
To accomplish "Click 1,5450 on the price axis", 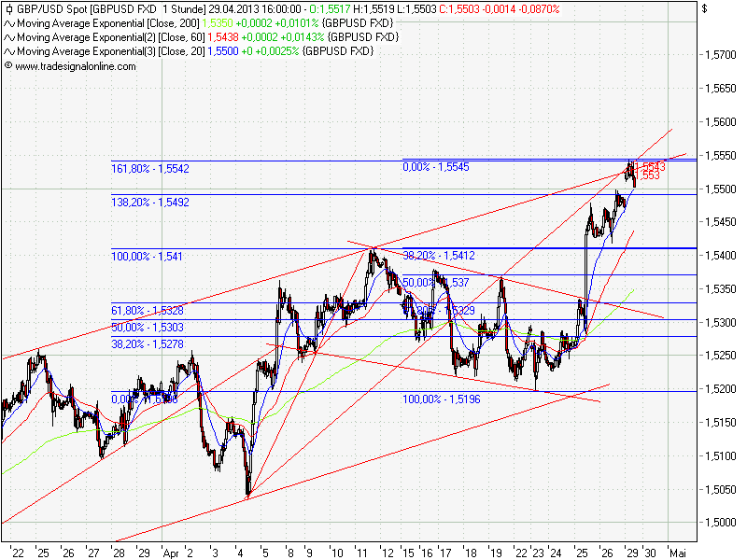I will click(x=720, y=222).
